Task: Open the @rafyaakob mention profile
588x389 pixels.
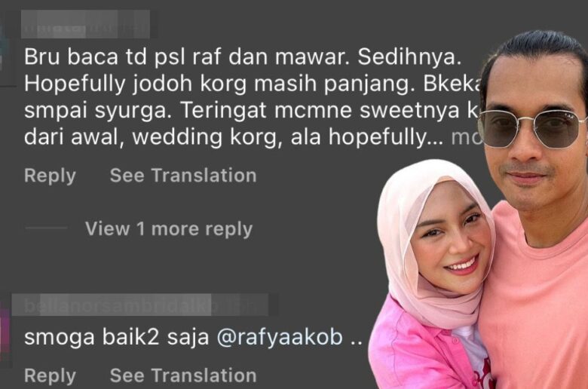Action: tap(280, 337)
